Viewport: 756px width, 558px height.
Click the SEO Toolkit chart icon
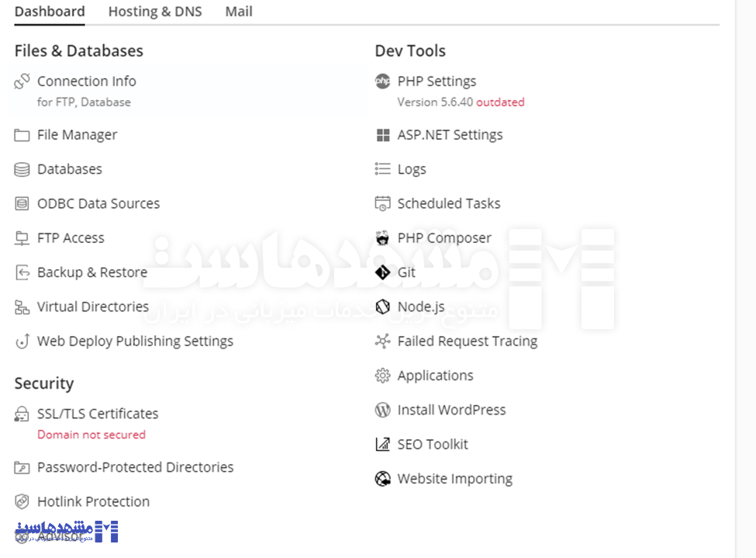pos(382,445)
